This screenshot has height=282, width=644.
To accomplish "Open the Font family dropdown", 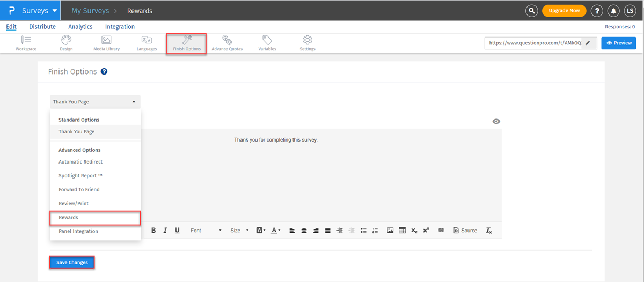I will pyautogui.click(x=206, y=231).
